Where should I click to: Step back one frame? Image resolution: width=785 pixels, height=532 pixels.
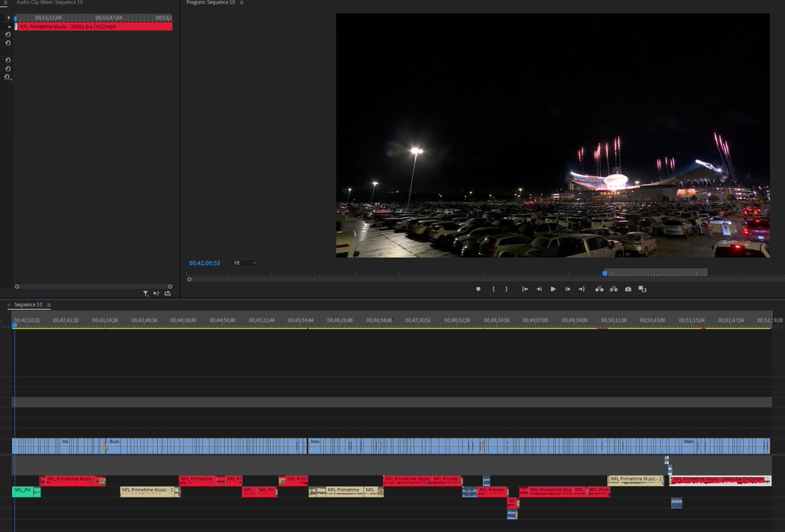(539, 289)
